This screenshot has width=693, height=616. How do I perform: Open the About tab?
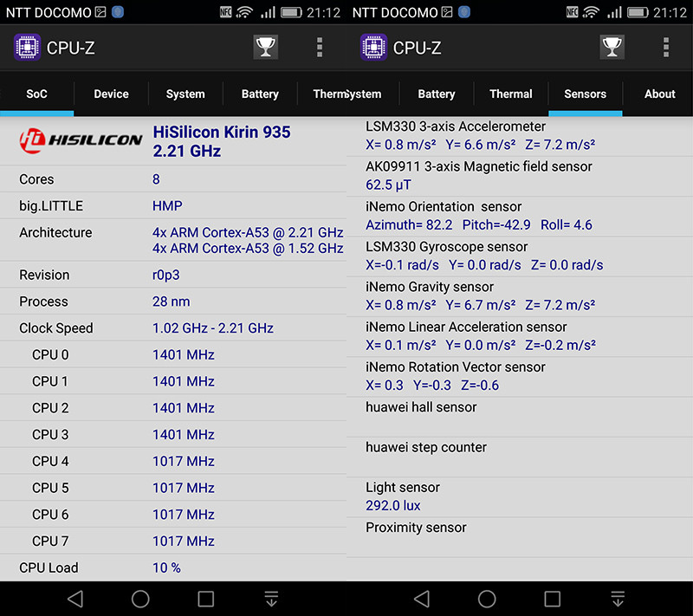(x=659, y=94)
